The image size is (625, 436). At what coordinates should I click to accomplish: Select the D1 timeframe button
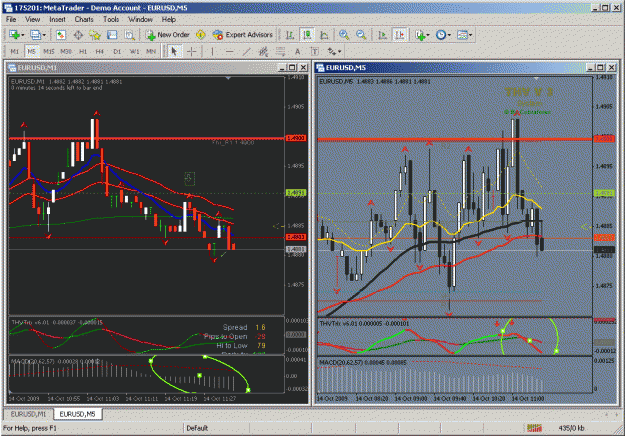117,51
